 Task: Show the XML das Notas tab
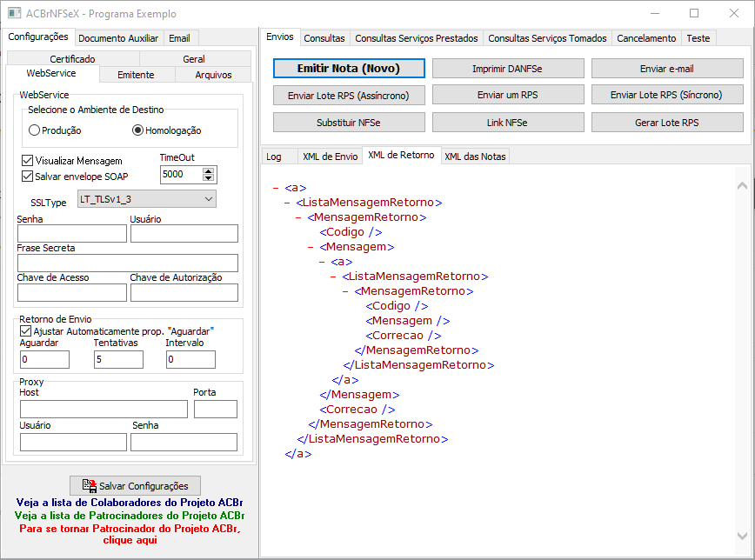click(x=475, y=157)
